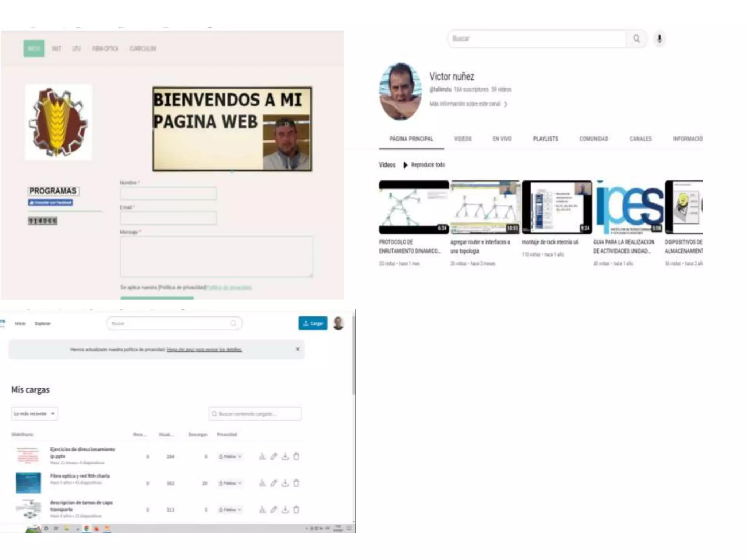Click the 'Reproducir todo' play link
This screenshot has width=747, height=560.
pyautogui.click(x=425, y=165)
